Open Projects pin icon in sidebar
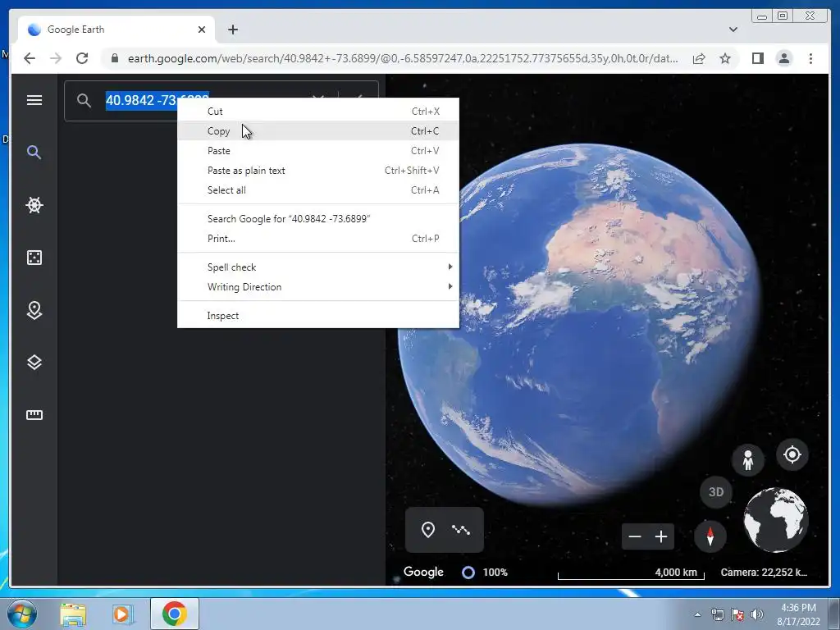Screen dimensions: 840x630 (x=34, y=310)
